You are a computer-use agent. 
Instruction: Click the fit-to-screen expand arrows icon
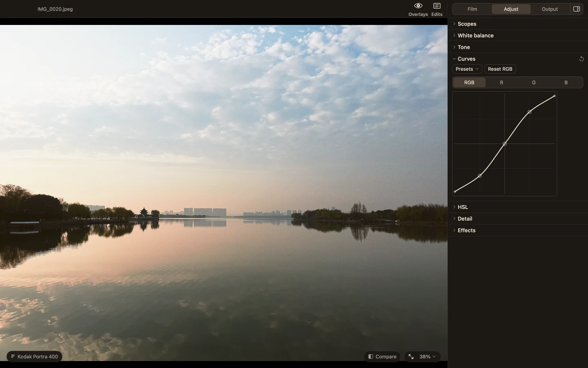click(411, 357)
